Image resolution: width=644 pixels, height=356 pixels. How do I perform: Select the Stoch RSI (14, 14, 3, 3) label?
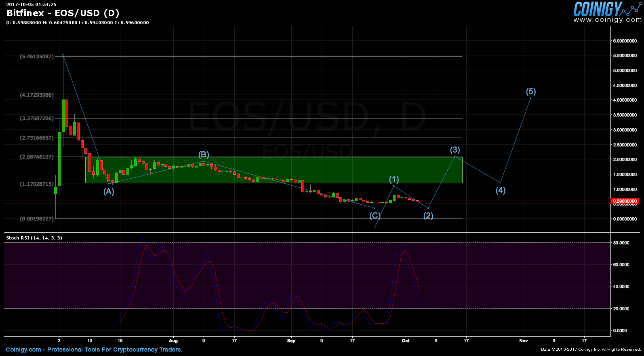(34, 238)
